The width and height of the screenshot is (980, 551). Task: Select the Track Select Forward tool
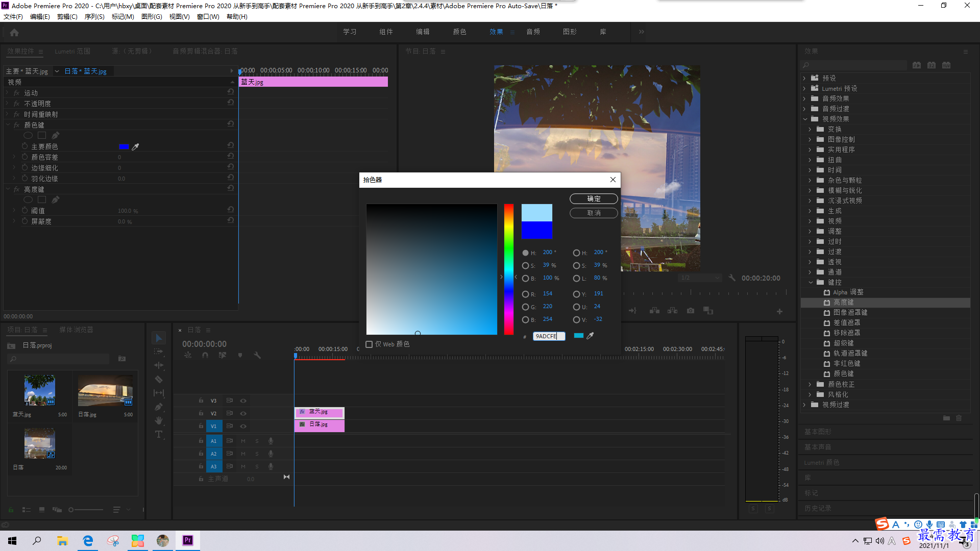click(x=158, y=352)
